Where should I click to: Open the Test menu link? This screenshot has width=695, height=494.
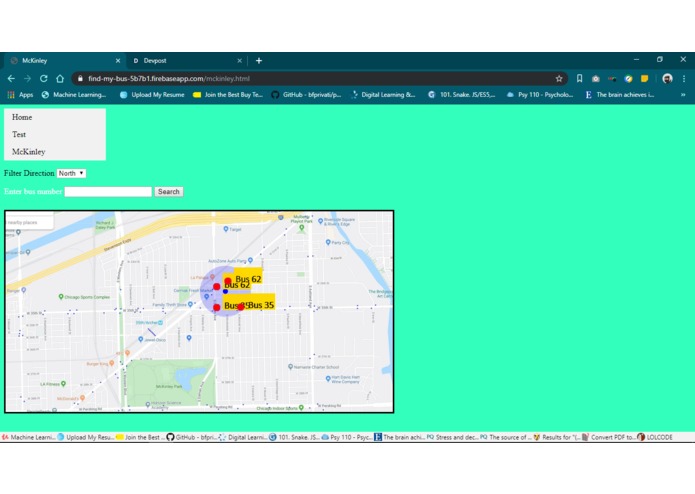pos(19,134)
